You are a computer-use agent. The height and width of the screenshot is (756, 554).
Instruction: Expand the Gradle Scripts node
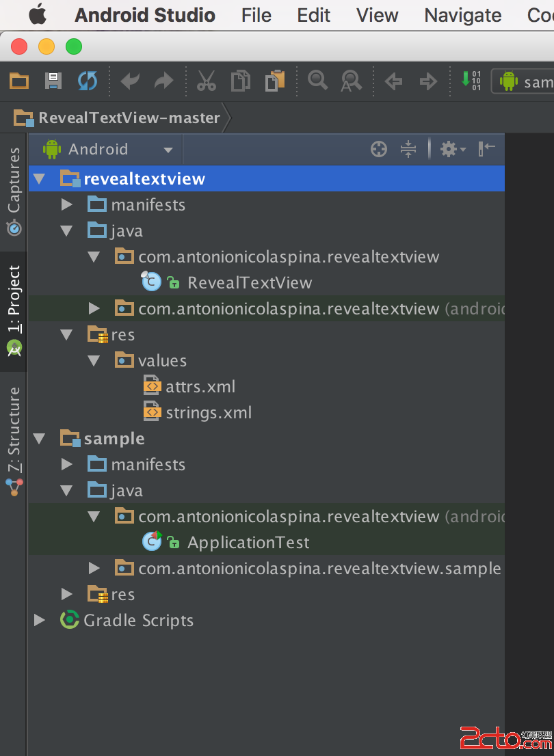(40, 620)
